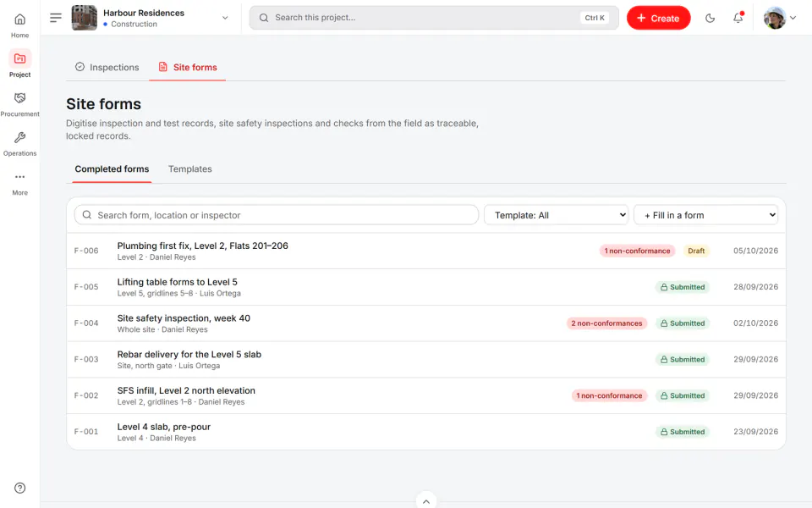Open the Project section icon
812x508 pixels.
click(19, 58)
